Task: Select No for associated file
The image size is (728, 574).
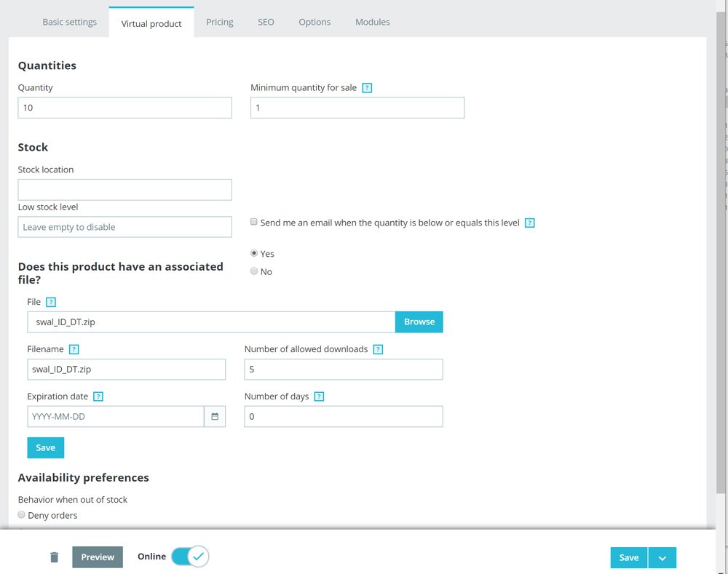Action: pos(254,271)
